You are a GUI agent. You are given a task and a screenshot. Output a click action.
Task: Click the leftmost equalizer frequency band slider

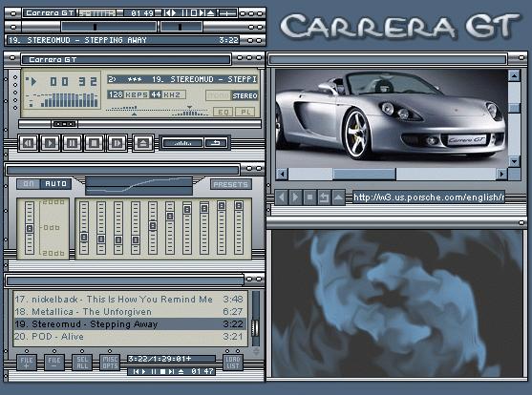tap(84, 228)
